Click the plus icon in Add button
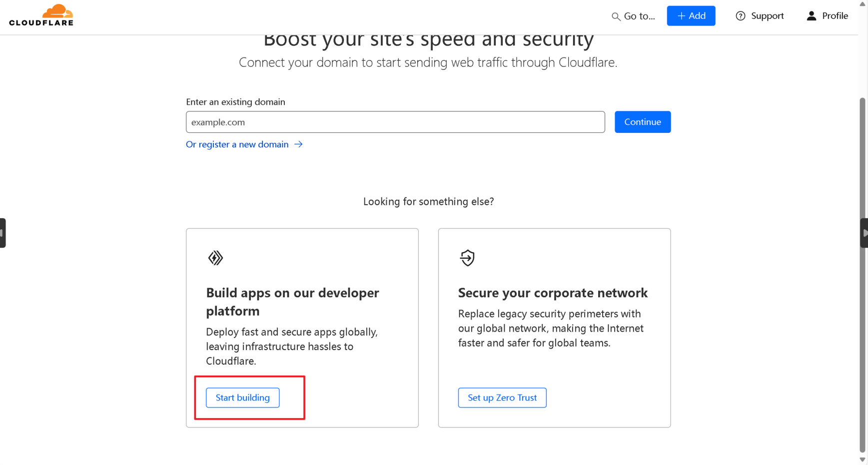Screen dimensions: 868x465 681,16
